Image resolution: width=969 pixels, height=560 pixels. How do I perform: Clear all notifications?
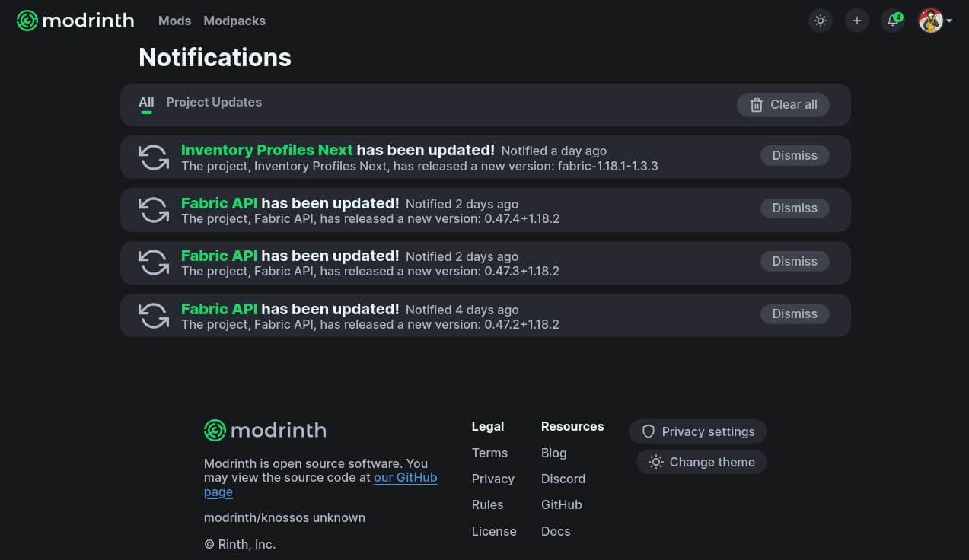(x=783, y=105)
